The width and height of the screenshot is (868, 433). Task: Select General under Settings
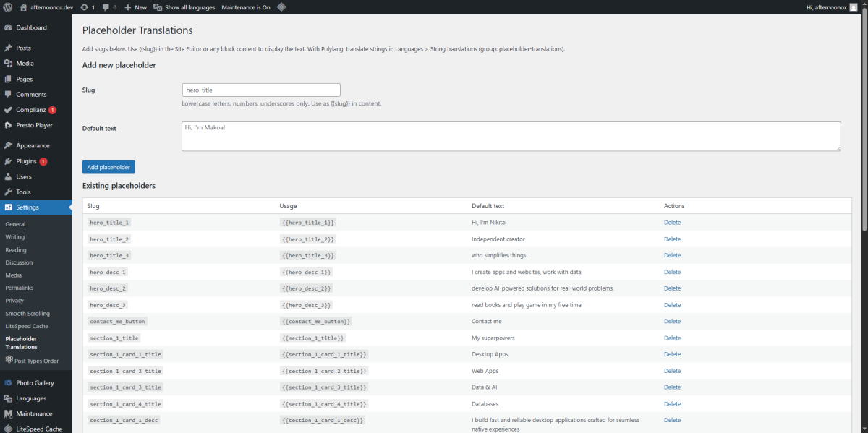point(15,224)
